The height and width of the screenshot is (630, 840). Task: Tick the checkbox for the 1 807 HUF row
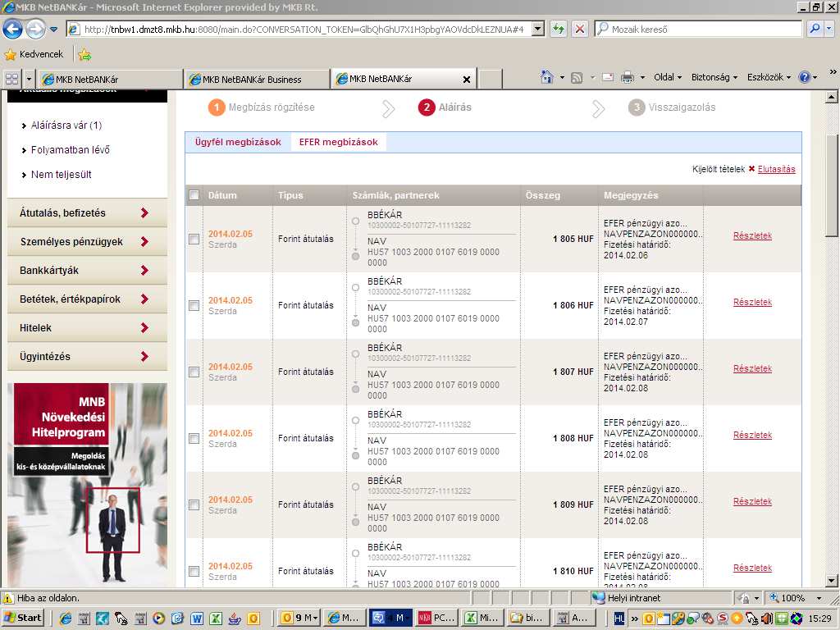(x=194, y=372)
